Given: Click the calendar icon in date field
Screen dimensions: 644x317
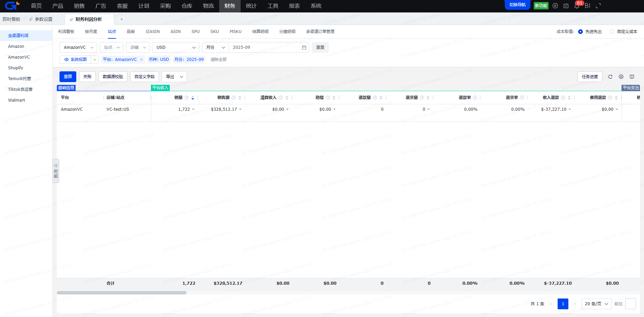Looking at the screenshot, I should [x=304, y=47].
